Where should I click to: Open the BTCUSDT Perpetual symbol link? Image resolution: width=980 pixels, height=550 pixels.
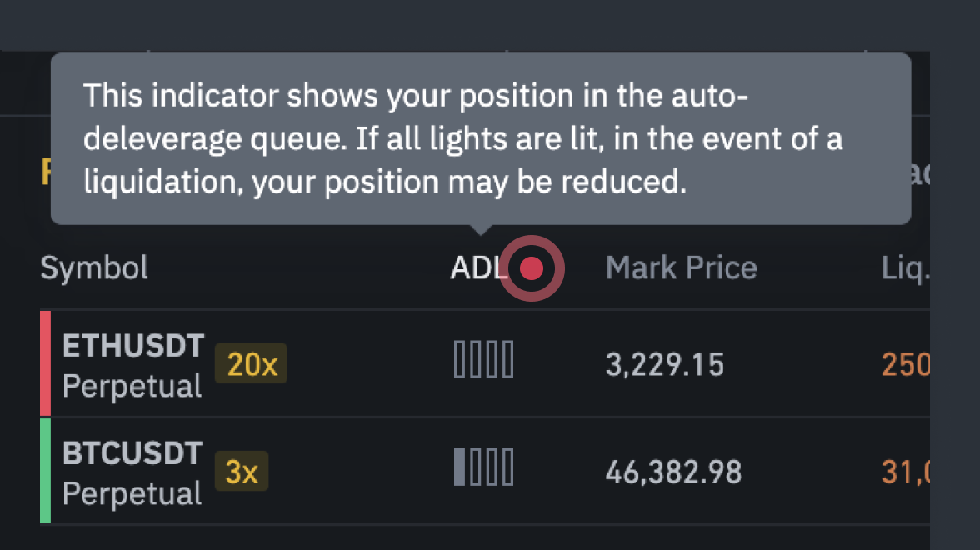click(132, 472)
